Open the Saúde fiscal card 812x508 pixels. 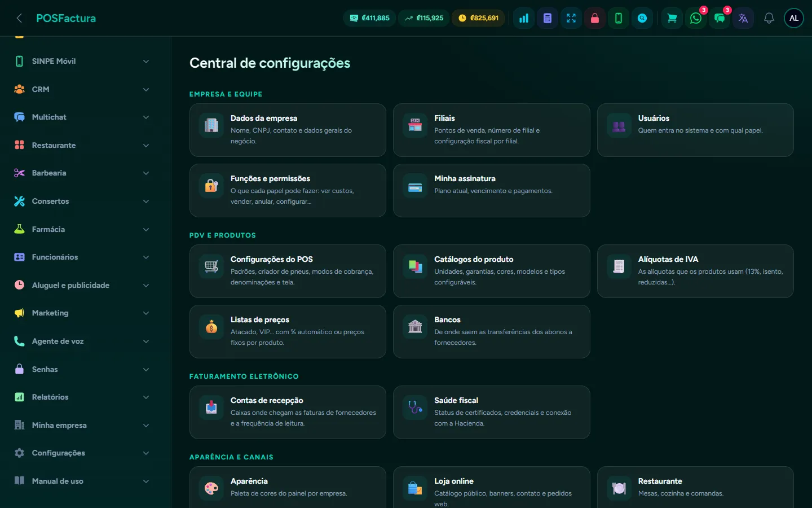pyautogui.click(x=492, y=412)
